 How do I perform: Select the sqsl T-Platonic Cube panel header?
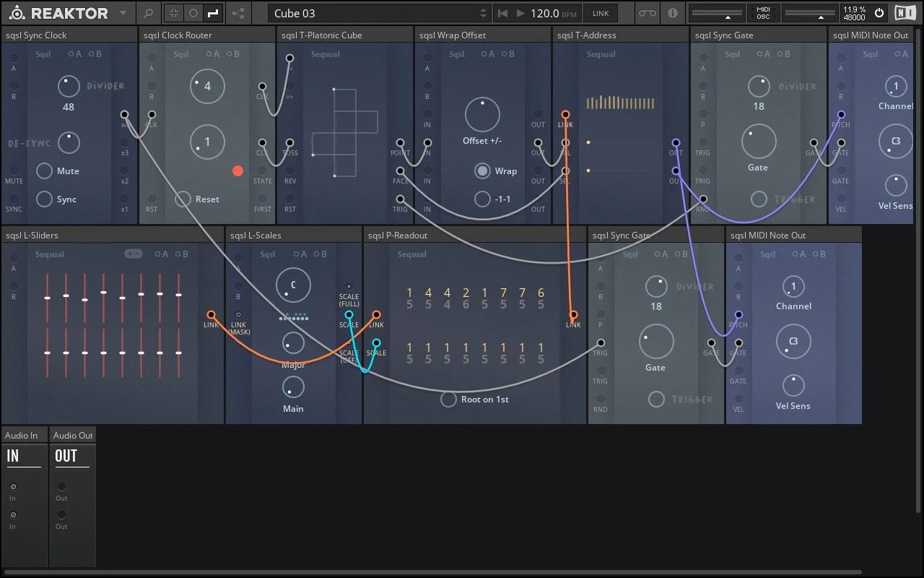(x=346, y=35)
